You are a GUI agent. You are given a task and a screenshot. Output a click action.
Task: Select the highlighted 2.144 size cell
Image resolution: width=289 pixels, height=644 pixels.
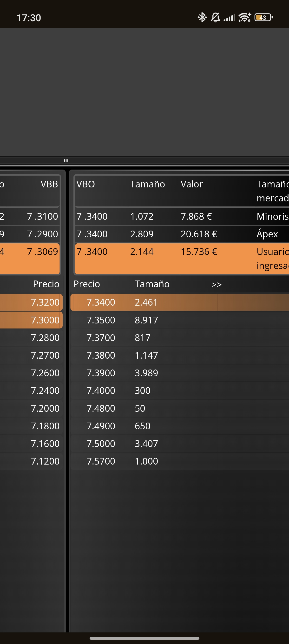click(x=142, y=252)
